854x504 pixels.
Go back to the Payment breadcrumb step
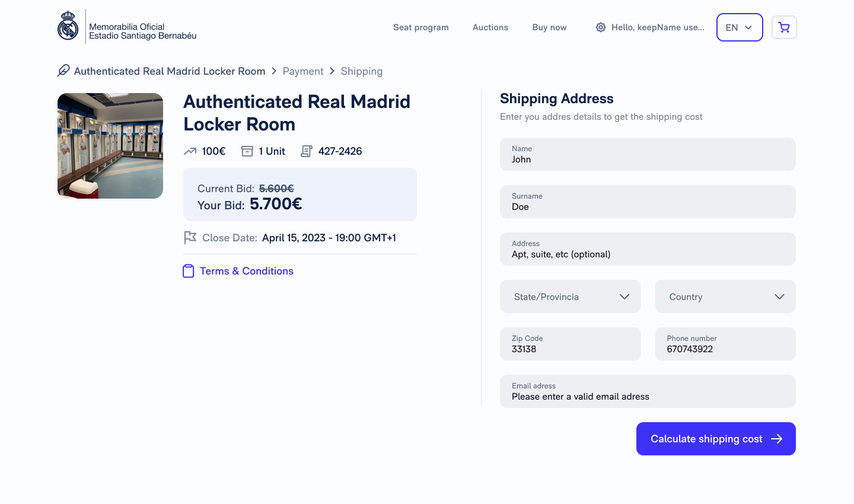[303, 71]
